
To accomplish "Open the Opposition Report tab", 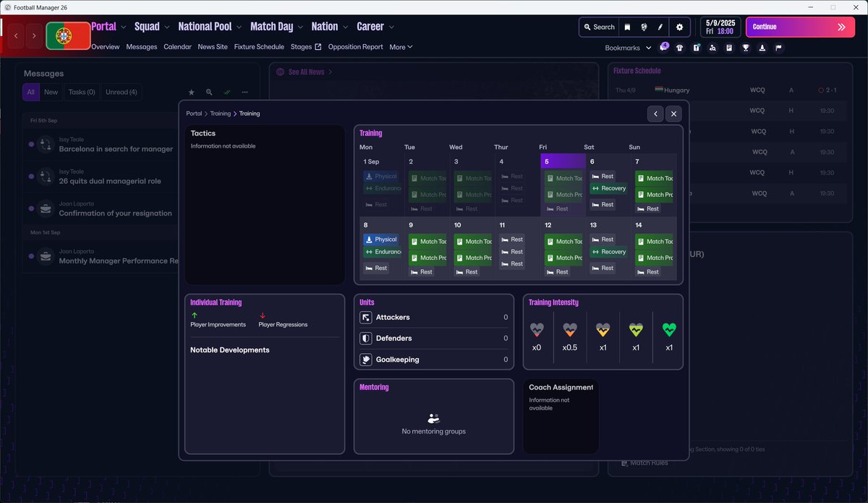I will 356,47.
